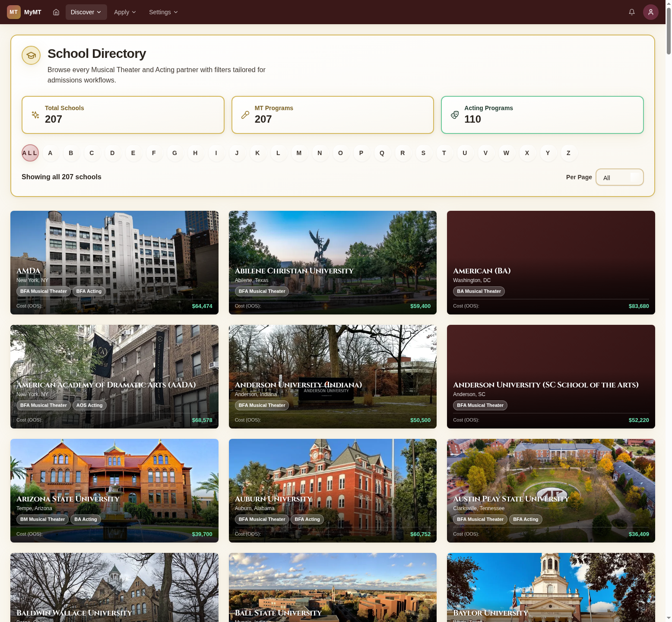Select the Acting Programs stat card
The image size is (672, 622).
[x=542, y=115]
